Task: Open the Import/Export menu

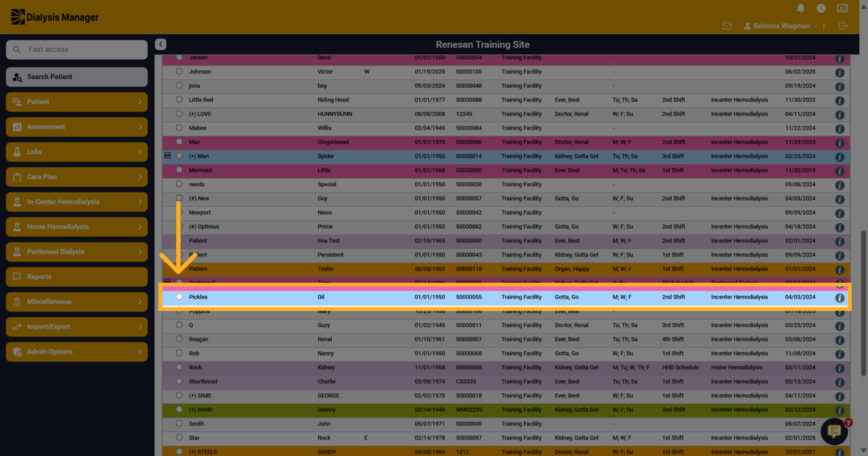Action: click(77, 327)
